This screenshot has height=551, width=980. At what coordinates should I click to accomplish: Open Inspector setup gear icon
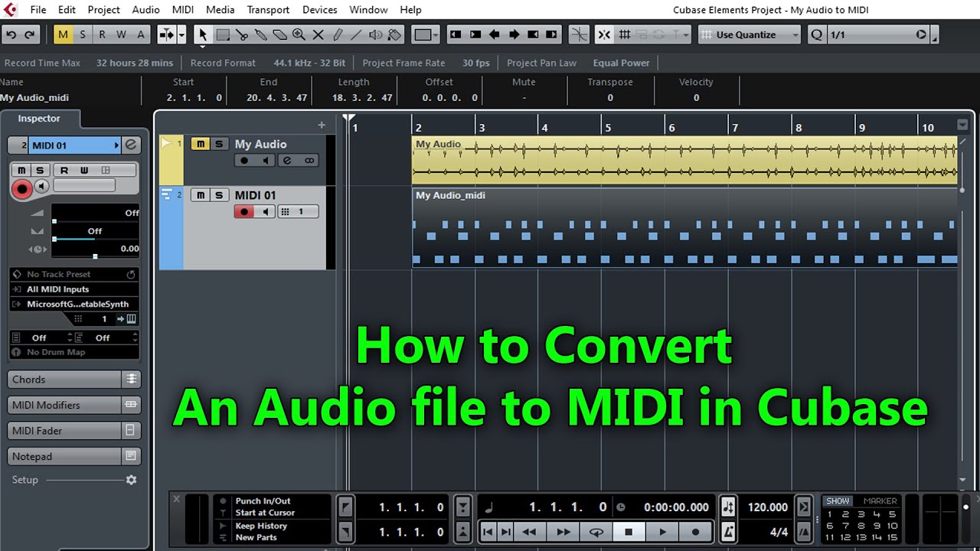click(x=131, y=480)
